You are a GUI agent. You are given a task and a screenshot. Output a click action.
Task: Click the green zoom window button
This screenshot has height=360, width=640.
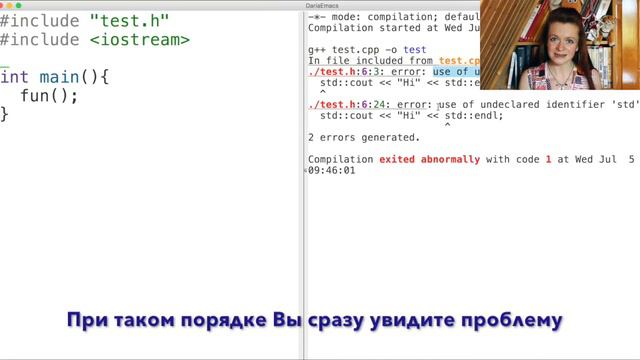click(18, 6)
